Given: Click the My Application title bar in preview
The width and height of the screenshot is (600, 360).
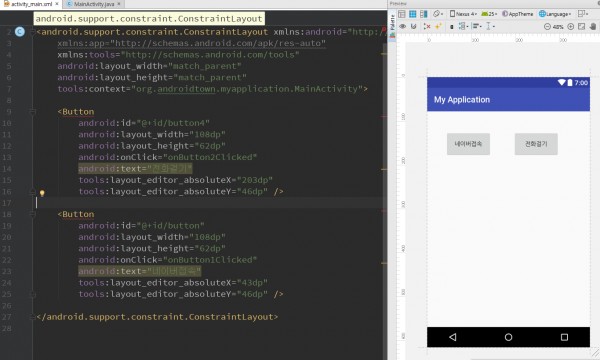Looking at the screenshot, I should tap(508, 100).
